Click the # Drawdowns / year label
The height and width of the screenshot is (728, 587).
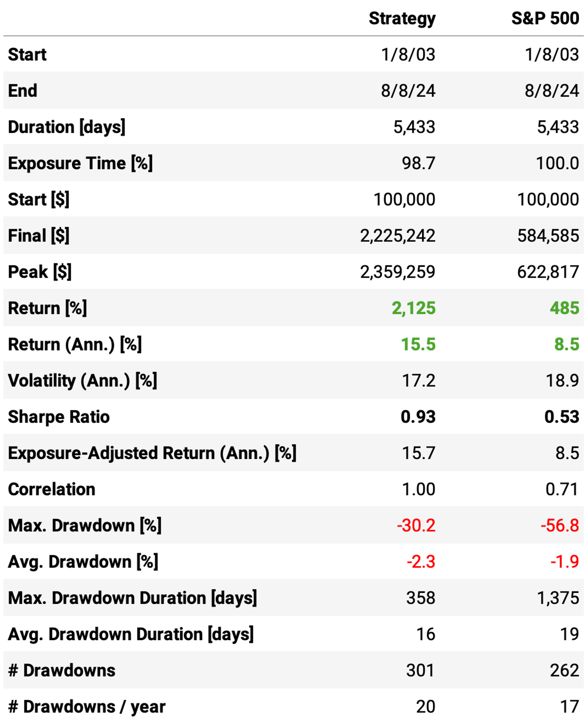click(87, 707)
